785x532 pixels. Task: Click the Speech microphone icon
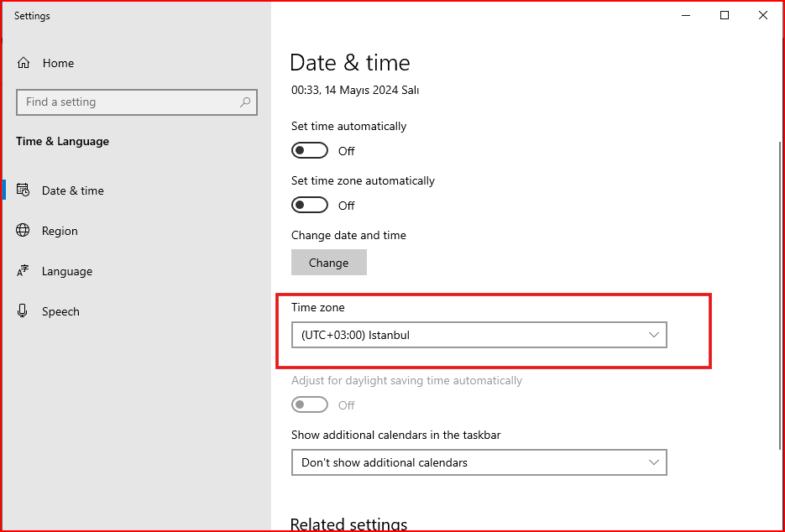point(24,311)
